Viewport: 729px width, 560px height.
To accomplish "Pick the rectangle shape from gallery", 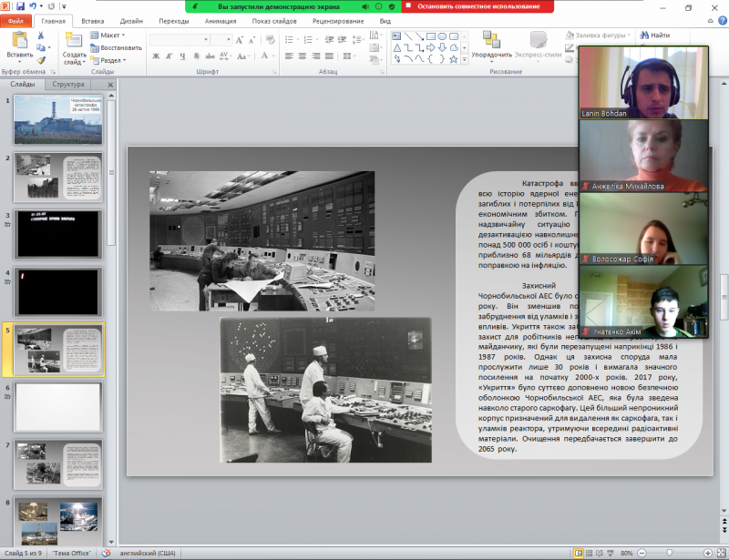I will pos(431,36).
